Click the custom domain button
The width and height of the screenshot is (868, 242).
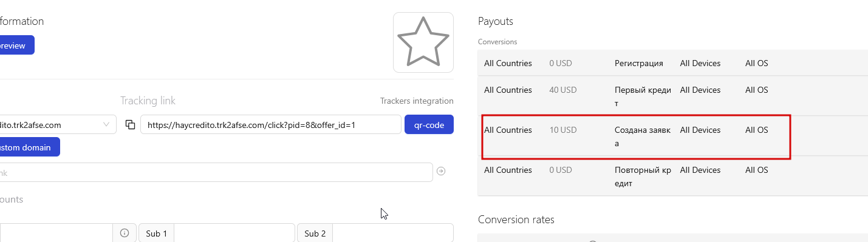point(30,147)
